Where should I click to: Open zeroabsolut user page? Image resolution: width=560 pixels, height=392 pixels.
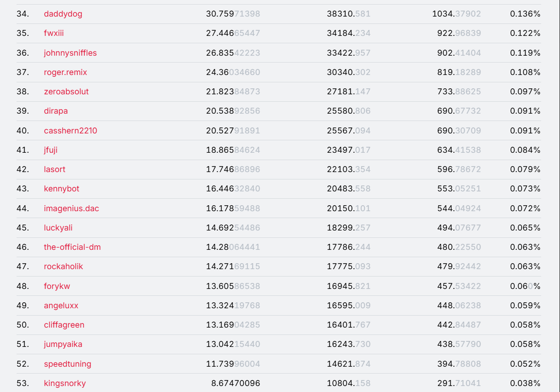[x=66, y=92]
